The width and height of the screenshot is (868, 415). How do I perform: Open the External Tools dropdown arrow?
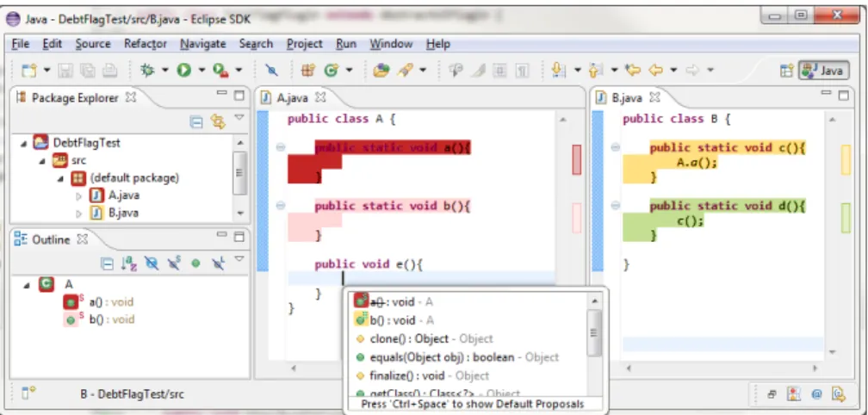point(239,71)
